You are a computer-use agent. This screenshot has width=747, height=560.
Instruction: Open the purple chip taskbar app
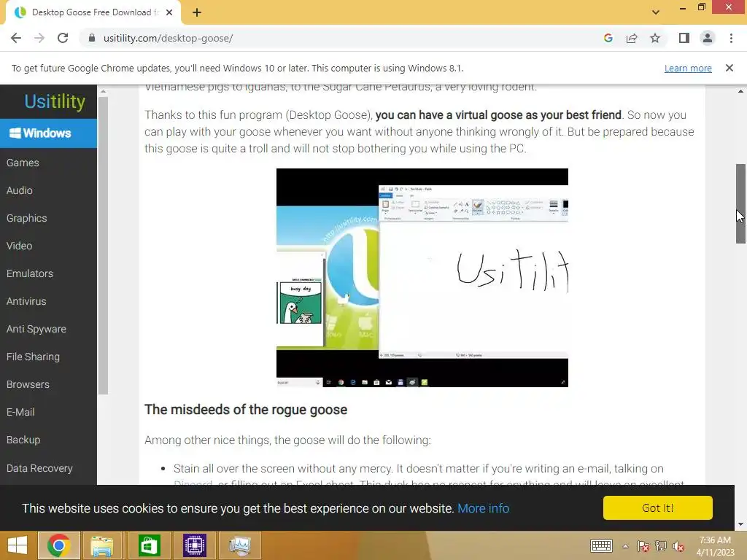tap(194, 545)
